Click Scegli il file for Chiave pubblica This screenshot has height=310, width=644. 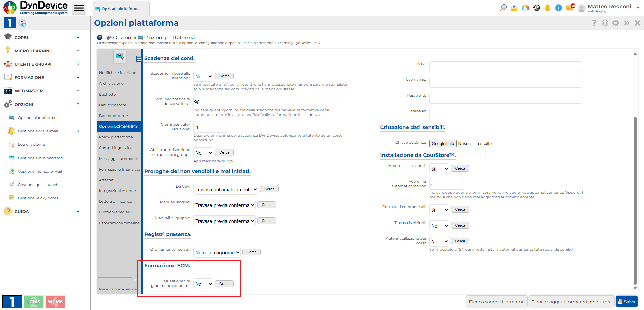click(442, 143)
